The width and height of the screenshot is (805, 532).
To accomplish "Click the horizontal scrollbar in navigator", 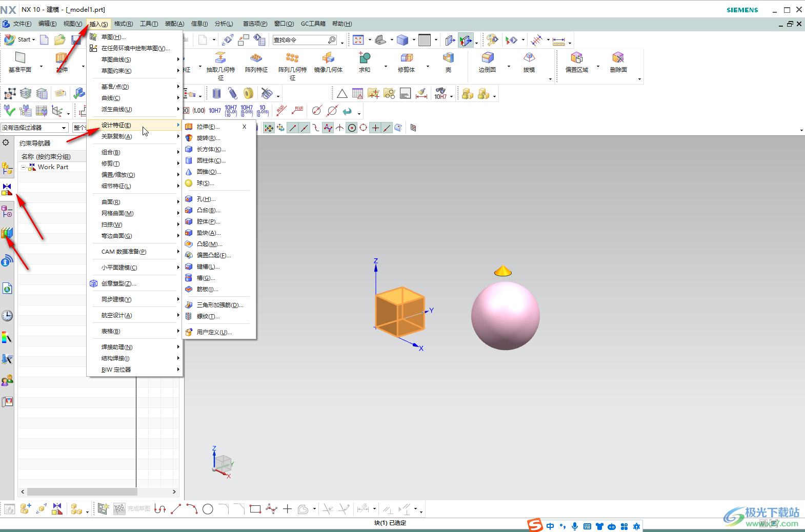I will (82, 492).
